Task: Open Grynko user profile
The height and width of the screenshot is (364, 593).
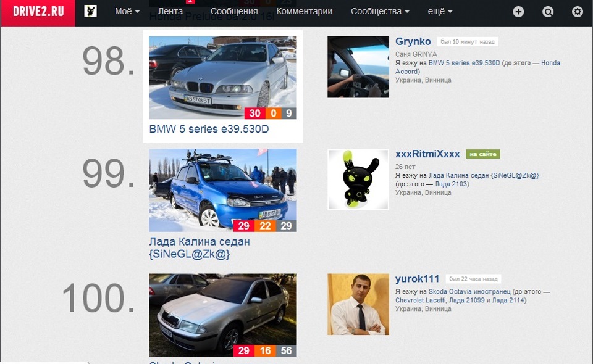Action: point(413,41)
